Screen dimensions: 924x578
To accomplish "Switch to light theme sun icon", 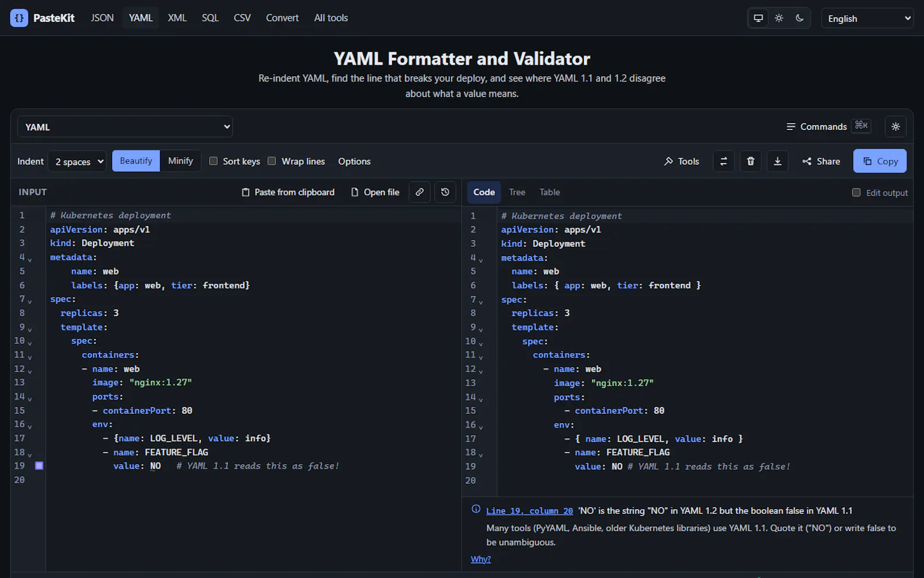I will click(779, 18).
